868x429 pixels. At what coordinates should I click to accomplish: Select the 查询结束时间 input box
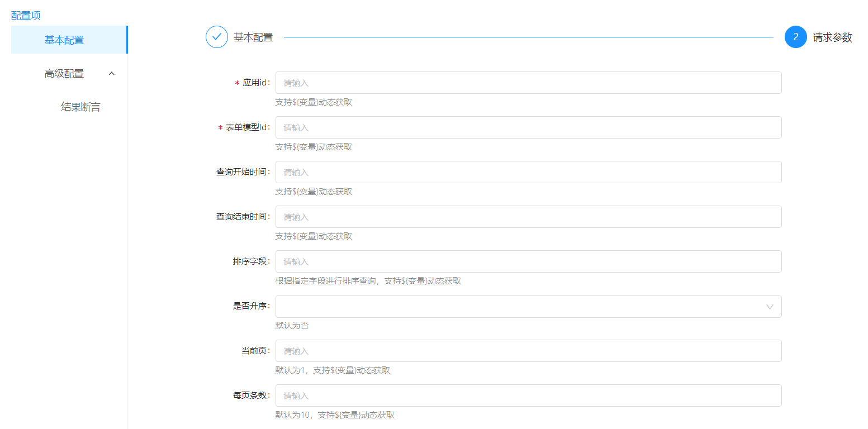528,217
